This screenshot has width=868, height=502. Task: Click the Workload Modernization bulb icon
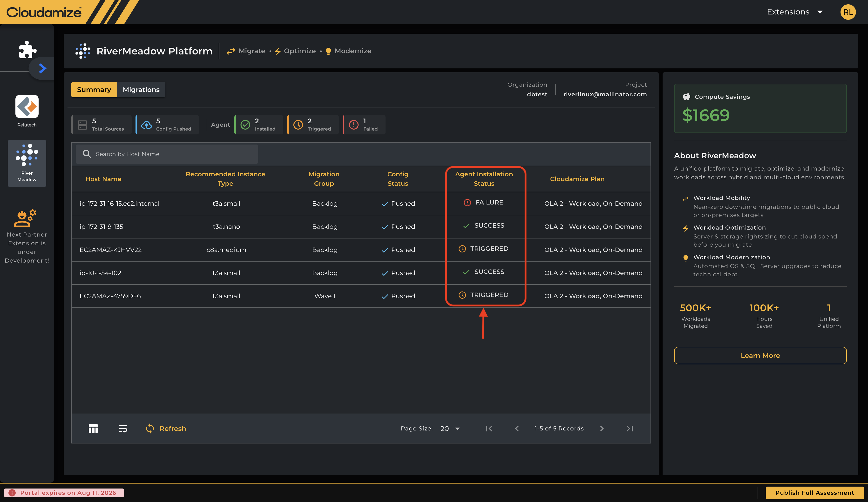tap(686, 258)
